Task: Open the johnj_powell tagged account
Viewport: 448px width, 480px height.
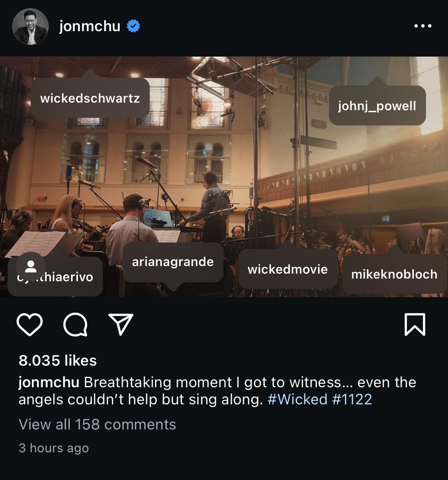Action: tap(377, 106)
